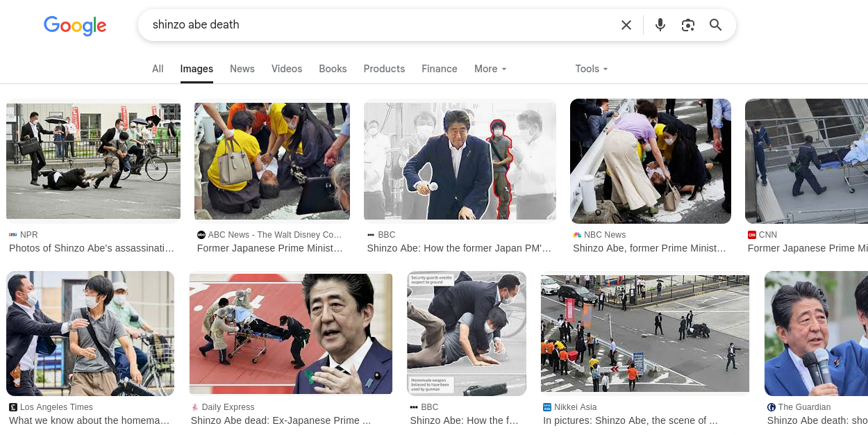Open 'Former Japanese Prime Minist…' ABC link

coord(270,248)
